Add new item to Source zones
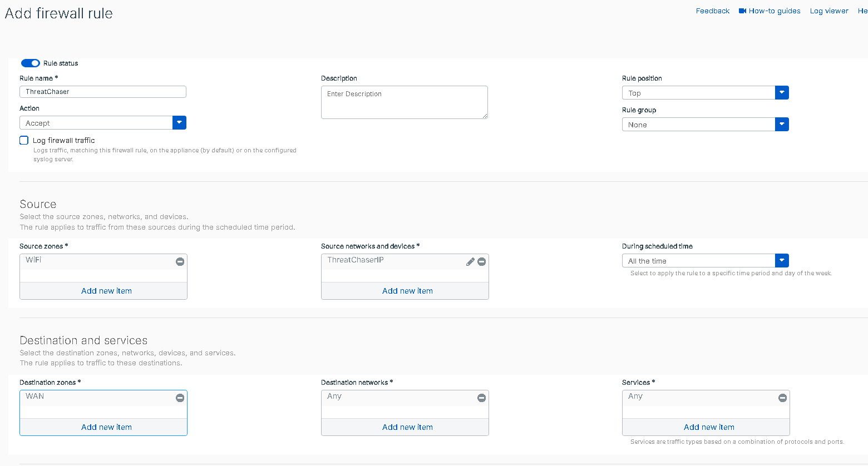868x466 pixels. click(106, 291)
